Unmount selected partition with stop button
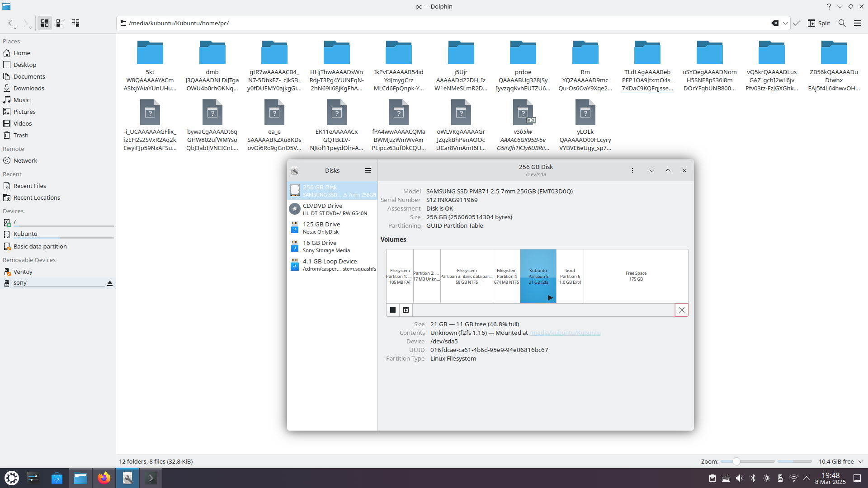 point(393,310)
